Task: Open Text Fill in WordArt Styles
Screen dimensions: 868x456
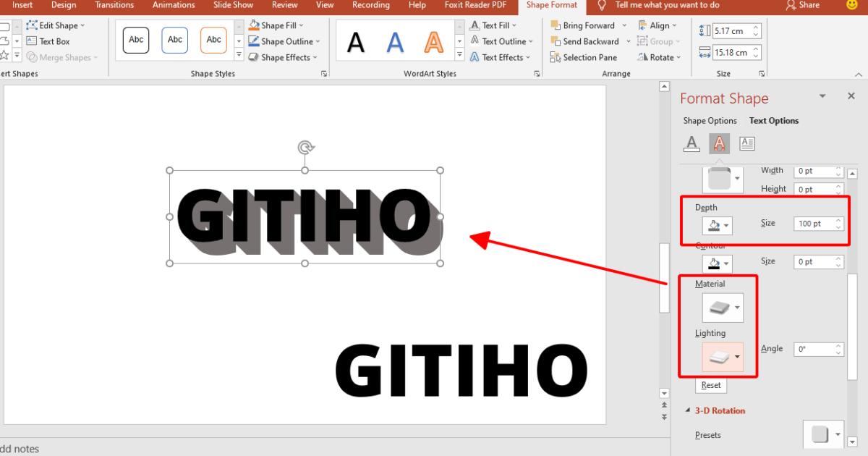Action: (x=494, y=25)
